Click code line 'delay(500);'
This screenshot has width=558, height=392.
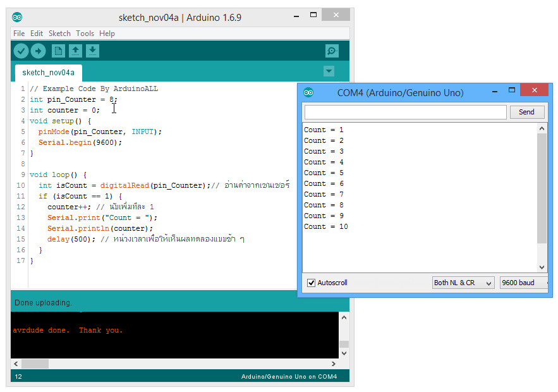coord(71,239)
